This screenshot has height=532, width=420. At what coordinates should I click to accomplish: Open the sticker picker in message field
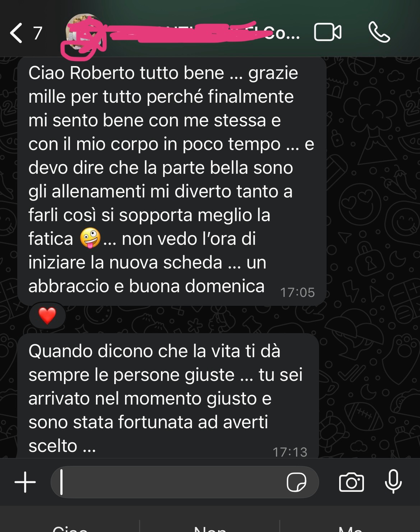(x=296, y=482)
